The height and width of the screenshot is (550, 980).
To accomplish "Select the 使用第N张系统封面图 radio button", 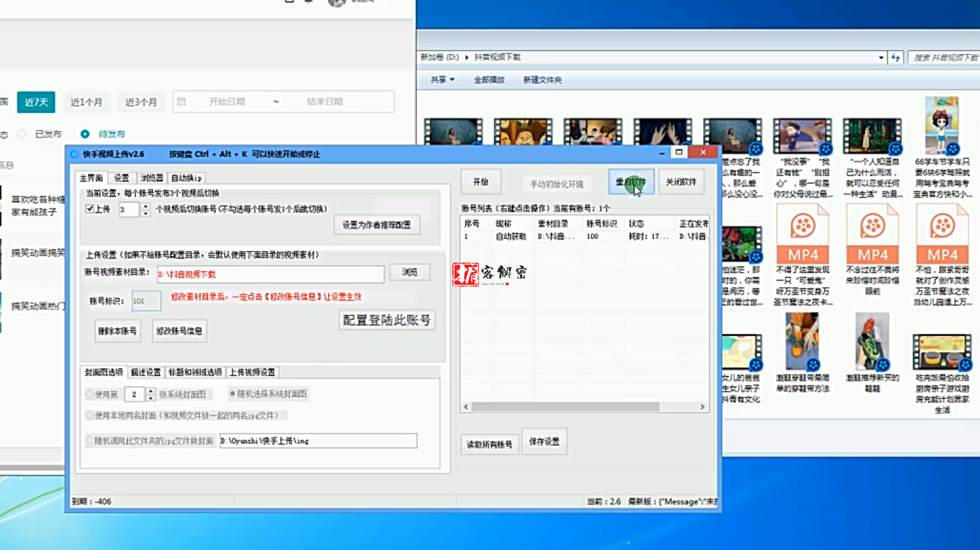I will pyautogui.click(x=89, y=394).
